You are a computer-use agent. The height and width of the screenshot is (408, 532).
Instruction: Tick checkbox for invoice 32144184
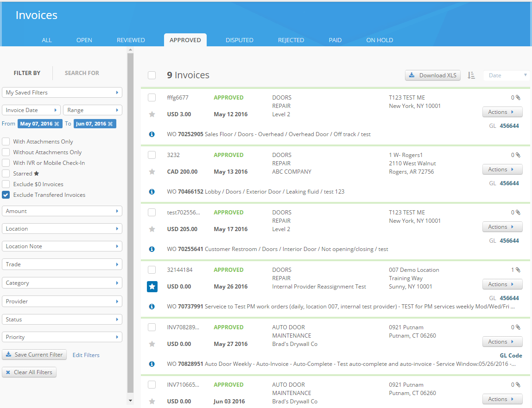tap(152, 270)
